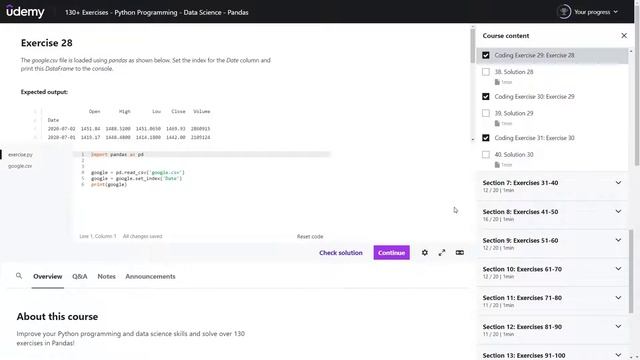Click the Exercise 28 heading
Viewport: 640px width, 360px height.
point(47,43)
